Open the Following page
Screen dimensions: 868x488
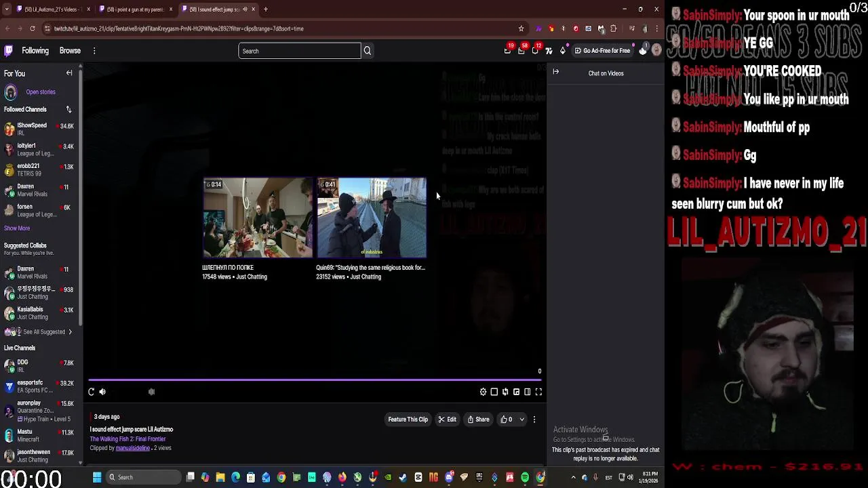tap(35, 51)
